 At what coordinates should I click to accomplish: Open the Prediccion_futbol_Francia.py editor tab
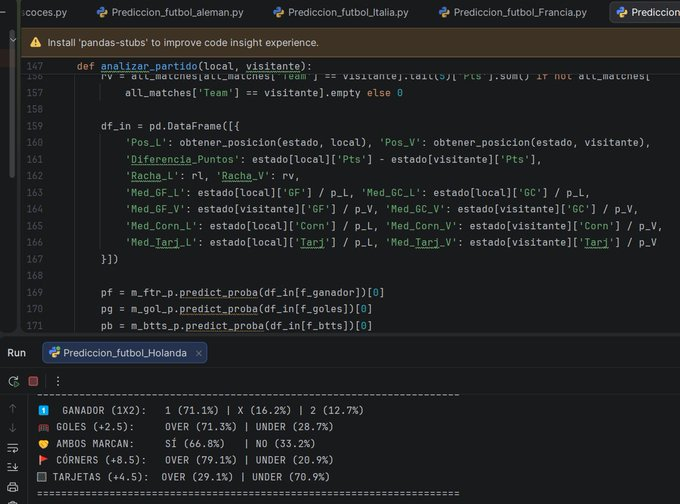tap(513, 13)
